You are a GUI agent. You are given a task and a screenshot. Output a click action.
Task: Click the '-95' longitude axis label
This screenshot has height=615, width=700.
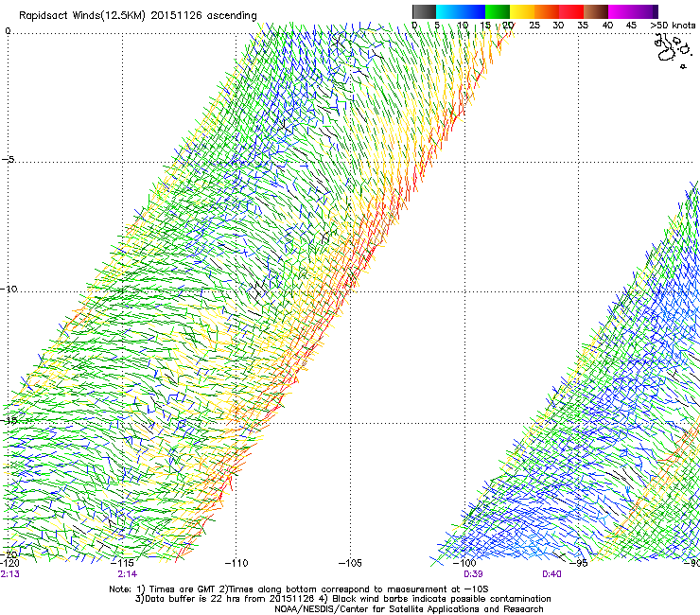[579, 563]
